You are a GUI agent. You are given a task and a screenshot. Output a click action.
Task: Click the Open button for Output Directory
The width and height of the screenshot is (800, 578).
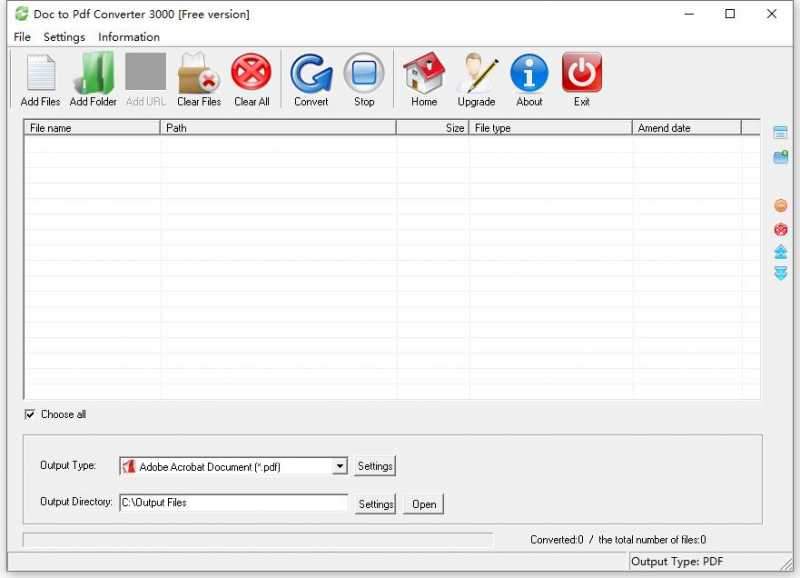pos(422,504)
